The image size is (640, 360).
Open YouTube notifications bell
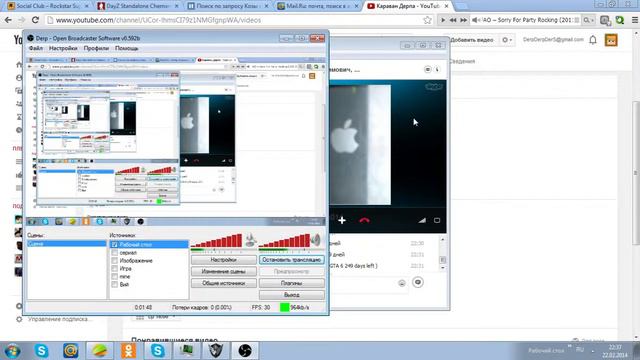pyautogui.click(x=593, y=40)
